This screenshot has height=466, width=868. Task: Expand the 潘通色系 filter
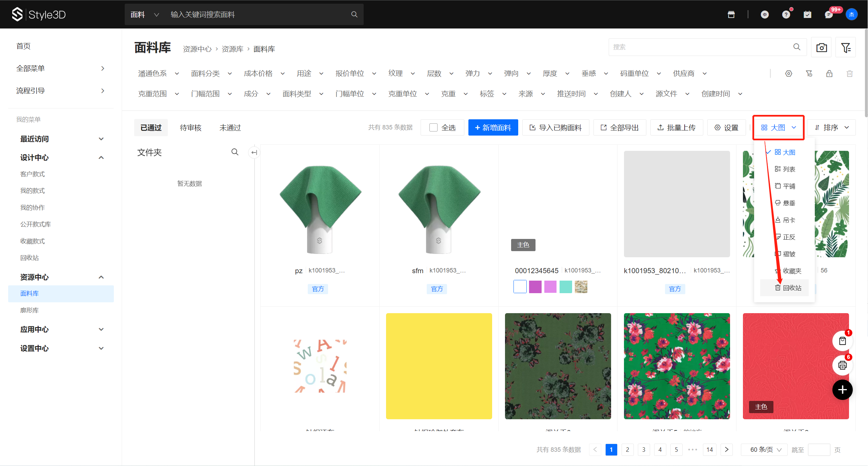[x=159, y=74]
